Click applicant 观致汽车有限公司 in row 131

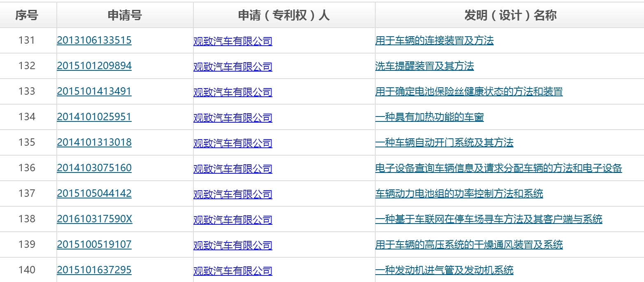[233, 41]
